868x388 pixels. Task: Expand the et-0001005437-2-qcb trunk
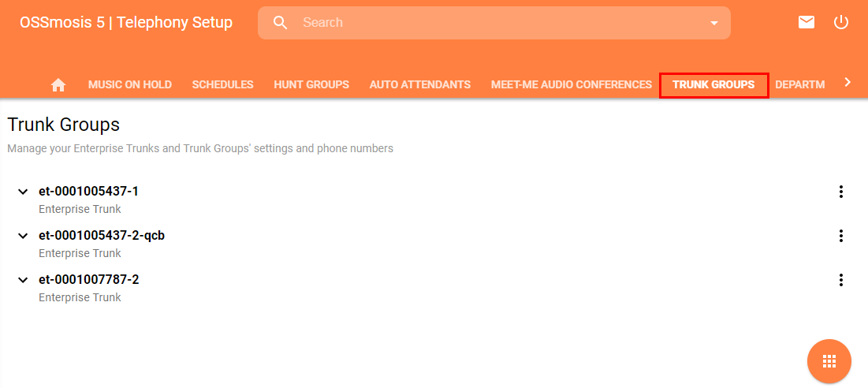(23, 236)
